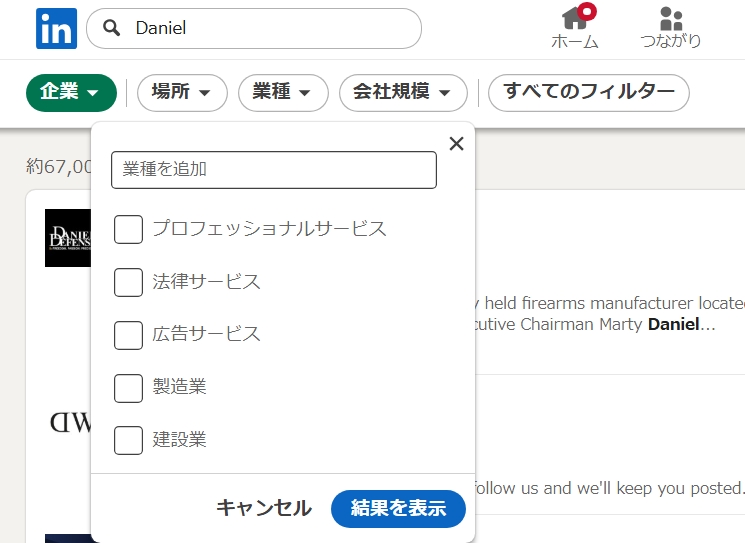Click the LinkedIn logo icon
The height and width of the screenshot is (543, 745).
56,29
